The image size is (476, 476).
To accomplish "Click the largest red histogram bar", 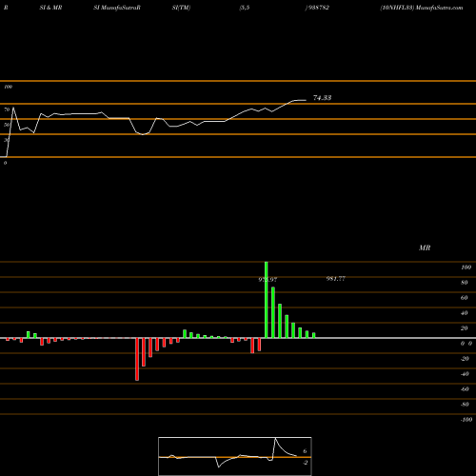I will click(x=137, y=359).
